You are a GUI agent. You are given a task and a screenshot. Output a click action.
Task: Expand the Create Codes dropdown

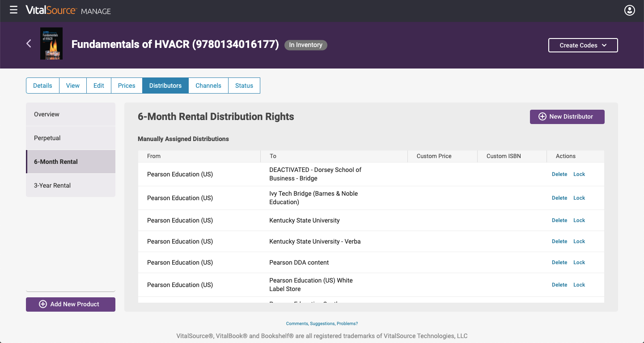coord(583,45)
